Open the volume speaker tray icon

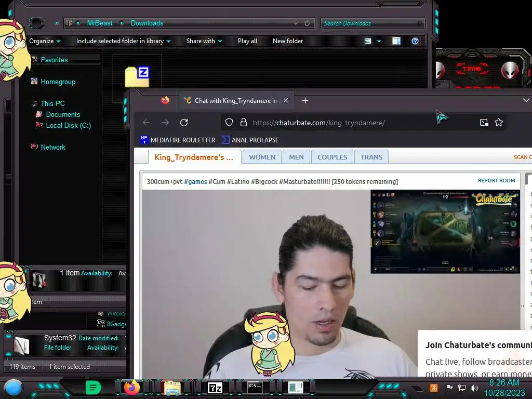tap(474, 388)
